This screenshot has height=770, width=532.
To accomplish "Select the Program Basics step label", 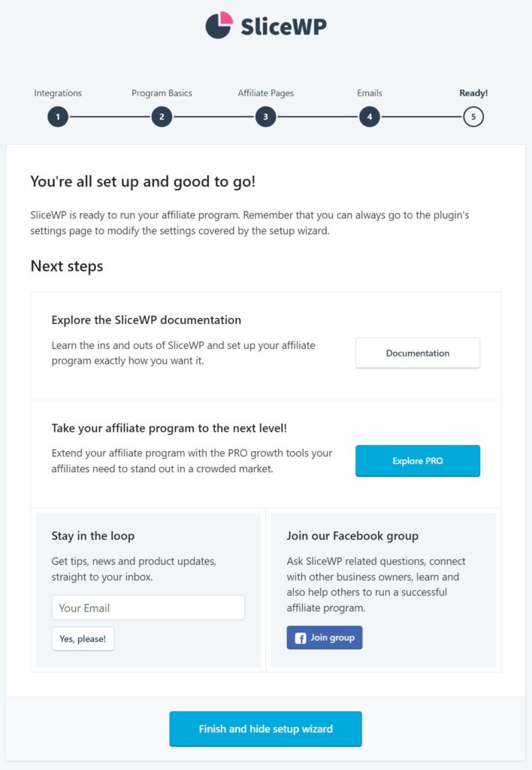I will point(162,92).
